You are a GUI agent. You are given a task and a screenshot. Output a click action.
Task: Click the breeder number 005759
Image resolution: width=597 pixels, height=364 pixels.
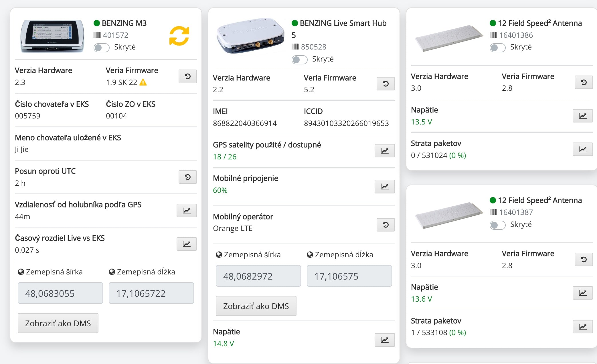point(27,116)
